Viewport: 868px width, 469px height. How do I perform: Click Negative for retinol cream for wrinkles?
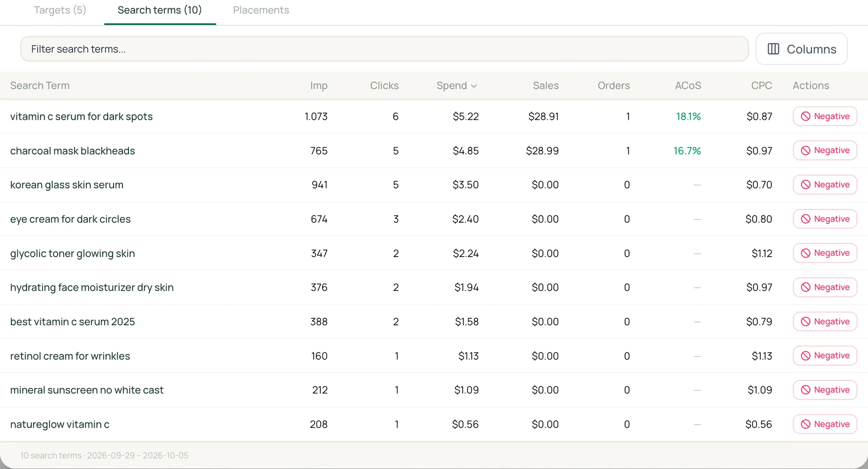[x=825, y=356]
